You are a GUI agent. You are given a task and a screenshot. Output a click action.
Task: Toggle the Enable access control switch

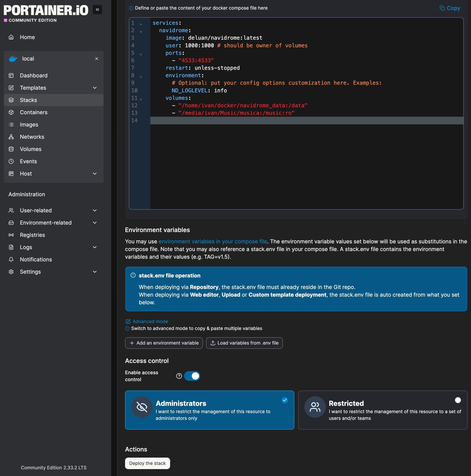[192, 376]
